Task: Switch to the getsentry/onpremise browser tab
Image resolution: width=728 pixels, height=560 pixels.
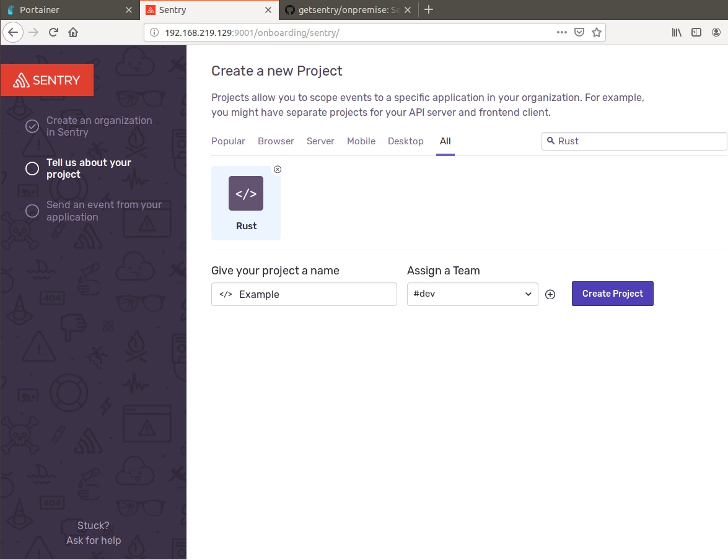Action: 348,10
